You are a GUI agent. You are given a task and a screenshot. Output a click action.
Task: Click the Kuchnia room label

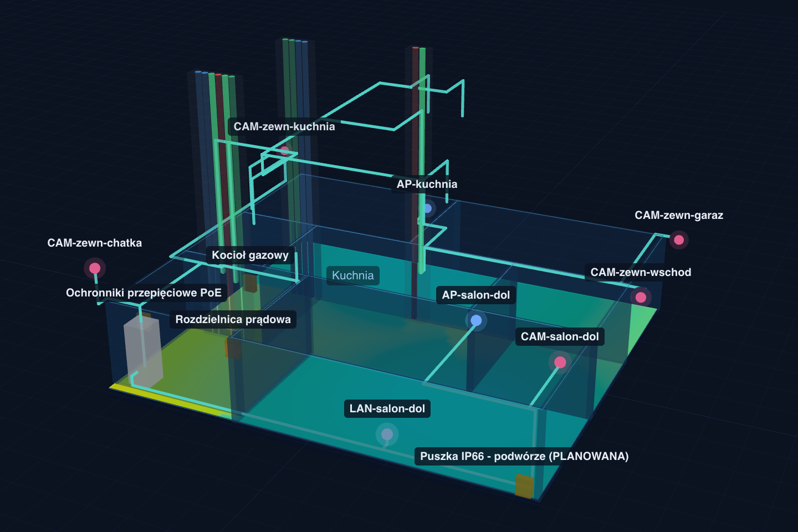click(353, 275)
